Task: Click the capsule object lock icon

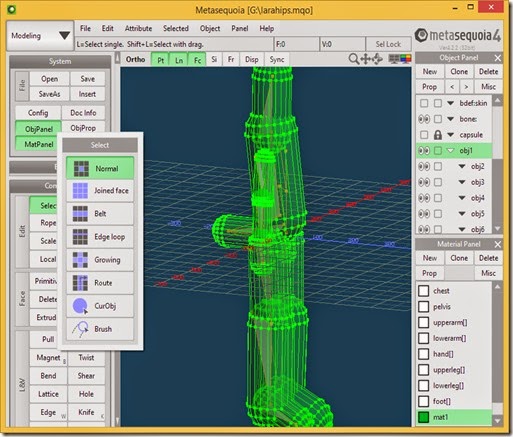Action: tap(438, 135)
